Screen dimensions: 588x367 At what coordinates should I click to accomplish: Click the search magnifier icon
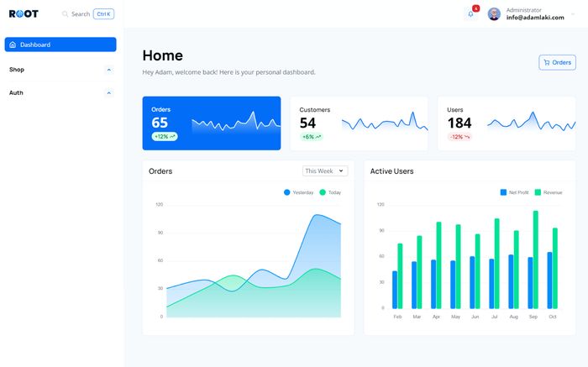tap(66, 14)
